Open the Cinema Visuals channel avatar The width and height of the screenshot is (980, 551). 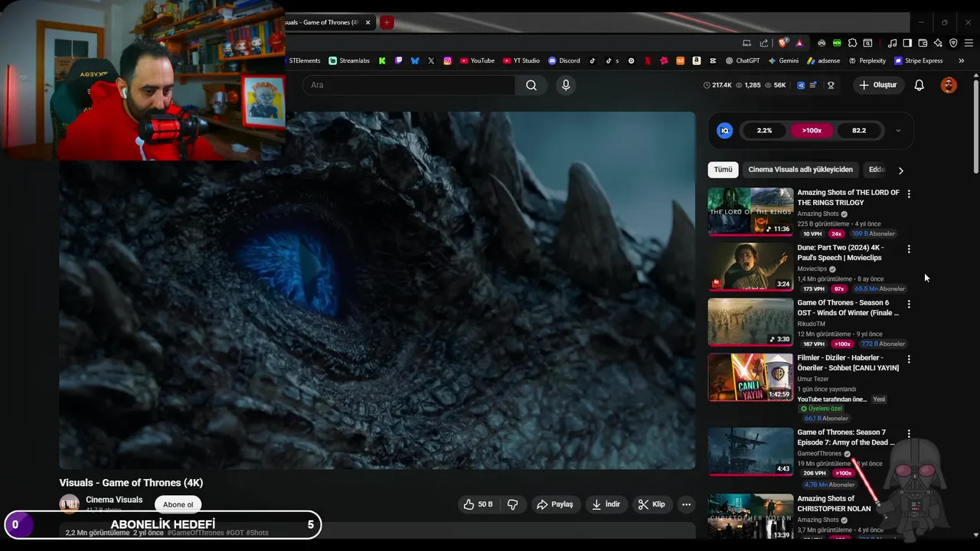(70, 504)
